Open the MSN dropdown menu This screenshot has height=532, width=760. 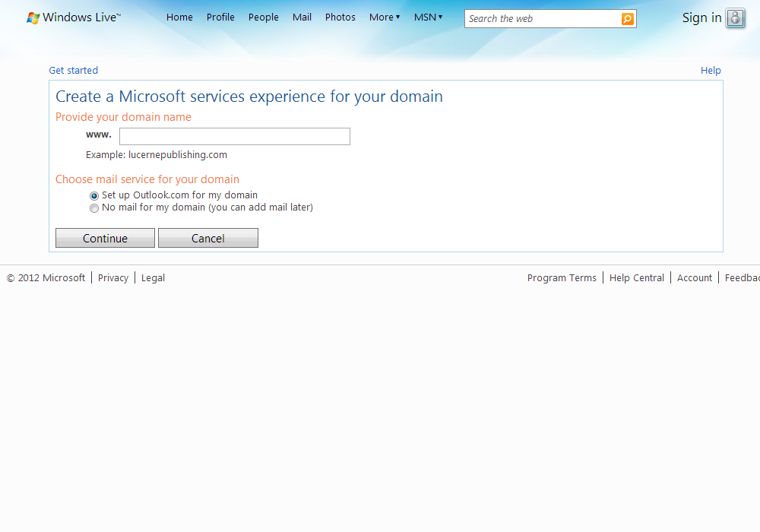tap(428, 17)
